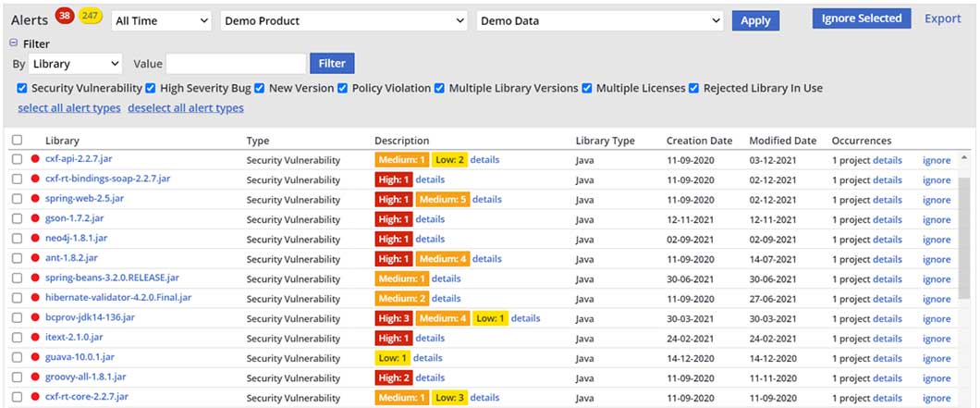Sort table by Library Type column header
This screenshot has height=408, width=980.
tap(605, 141)
